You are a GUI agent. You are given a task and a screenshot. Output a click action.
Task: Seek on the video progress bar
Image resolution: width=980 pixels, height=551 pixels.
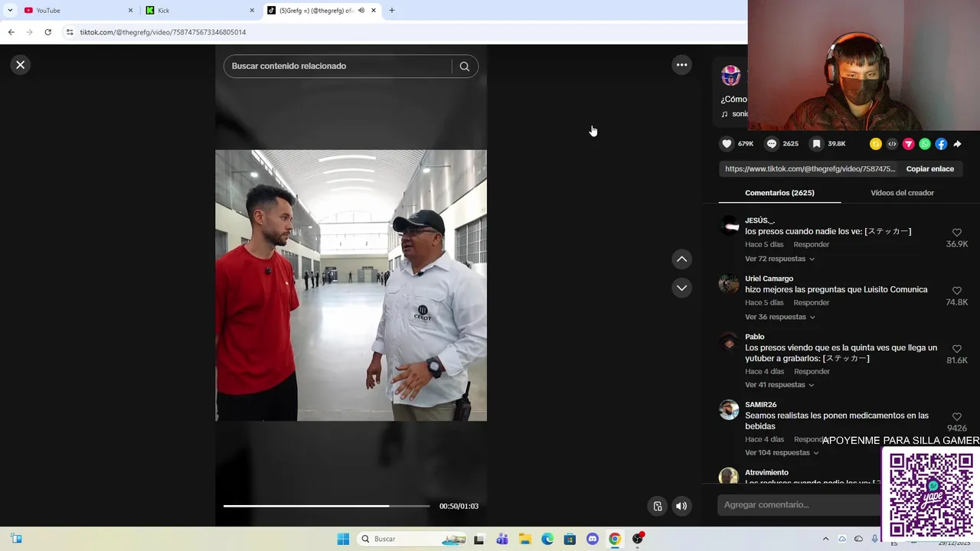coord(326,506)
